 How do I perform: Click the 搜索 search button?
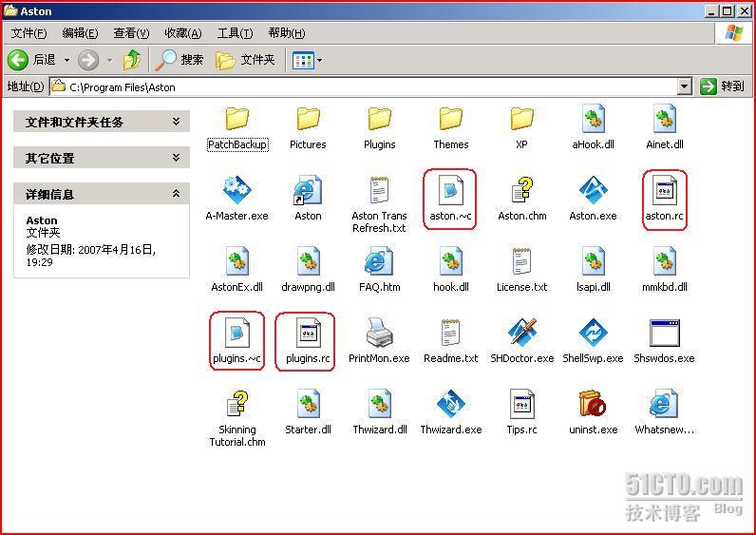180,60
